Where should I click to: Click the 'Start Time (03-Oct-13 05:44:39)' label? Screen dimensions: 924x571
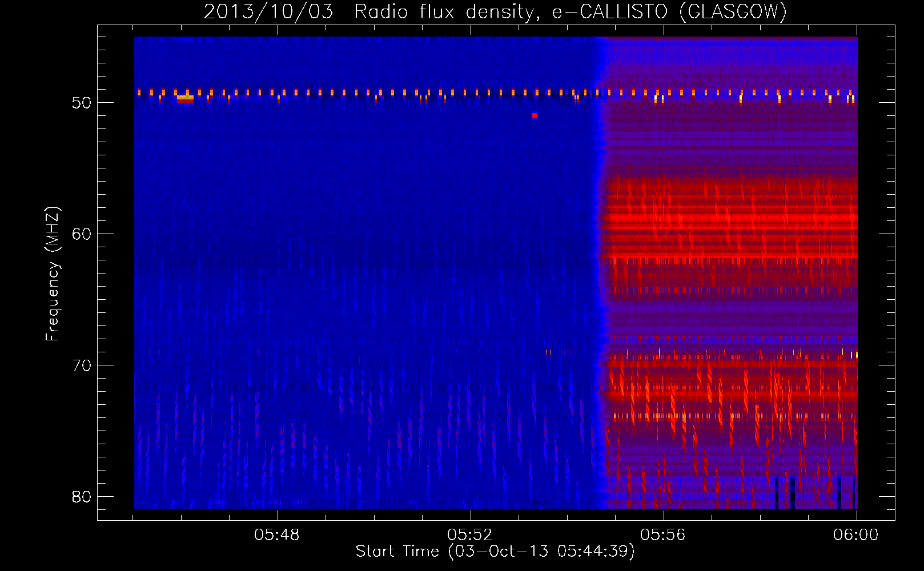click(495, 552)
